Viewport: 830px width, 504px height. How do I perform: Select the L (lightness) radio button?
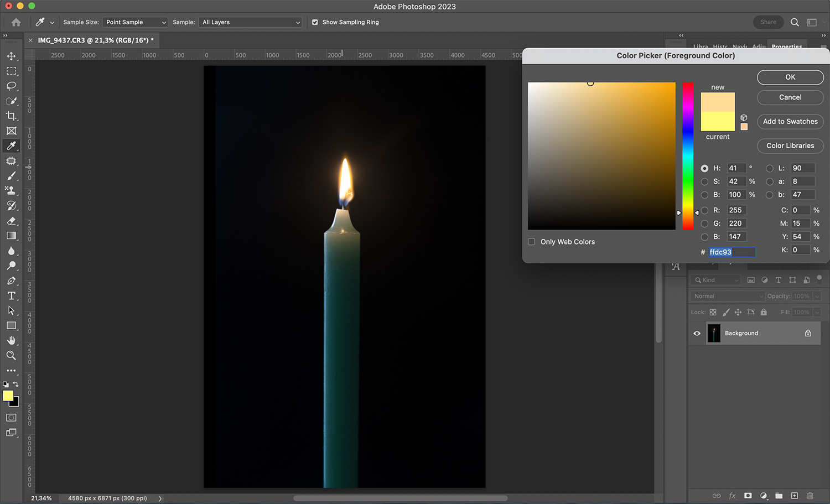click(x=770, y=168)
